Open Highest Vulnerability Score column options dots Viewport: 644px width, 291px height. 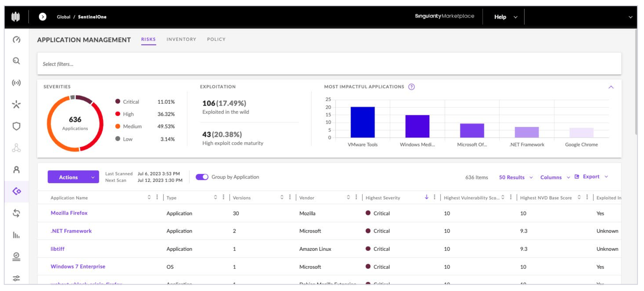tap(511, 197)
